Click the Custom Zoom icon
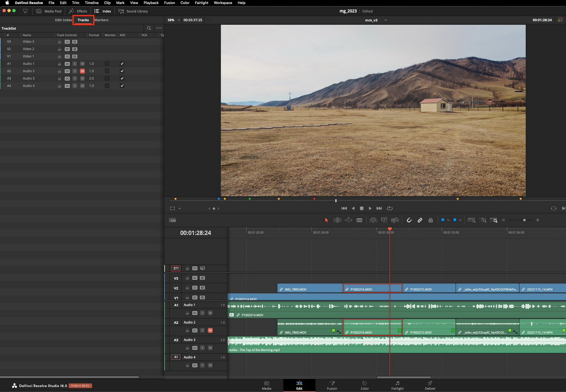 pos(494,220)
